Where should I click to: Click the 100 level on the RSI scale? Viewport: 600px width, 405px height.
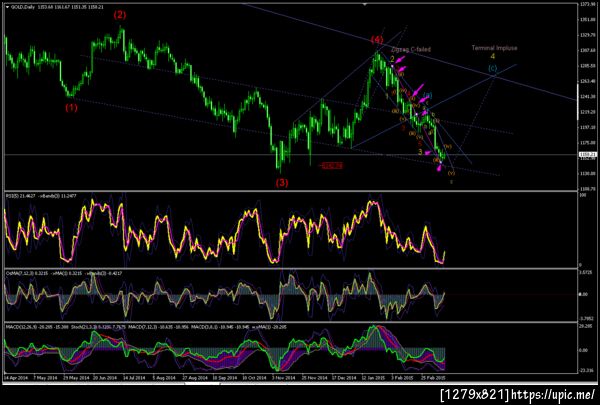click(584, 196)
